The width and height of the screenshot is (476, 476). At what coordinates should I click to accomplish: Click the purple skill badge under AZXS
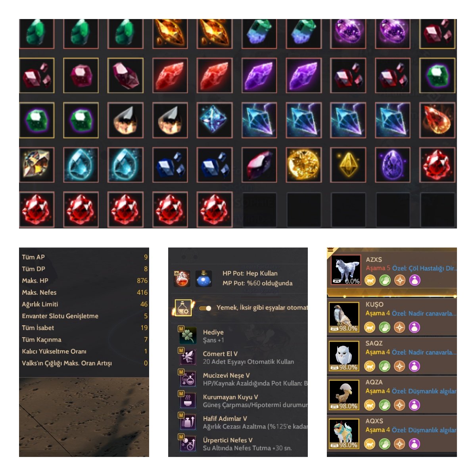tap(415, 280)
